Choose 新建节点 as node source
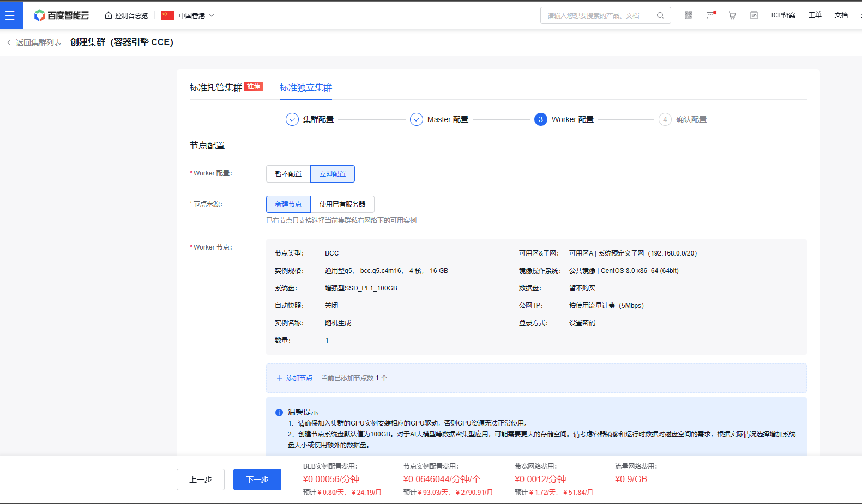Viewport: 862px width, 504px height. click(288, 204)
